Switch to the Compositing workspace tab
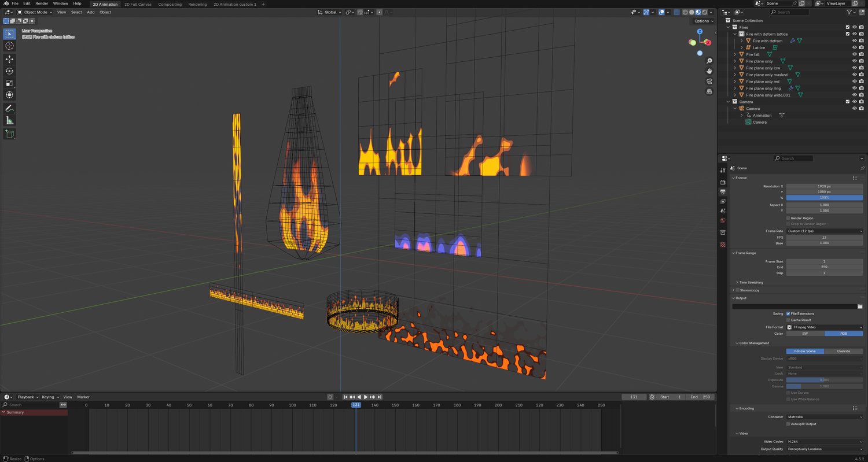 170,4
